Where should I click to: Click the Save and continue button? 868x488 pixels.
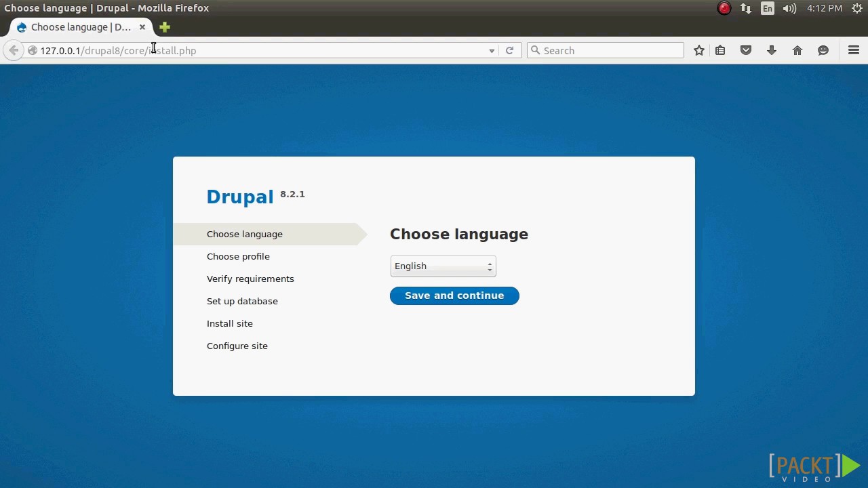point(454,296)
